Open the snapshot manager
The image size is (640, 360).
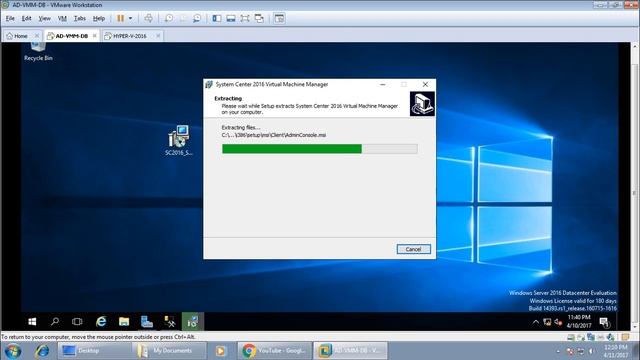click(x=197, y=18)
